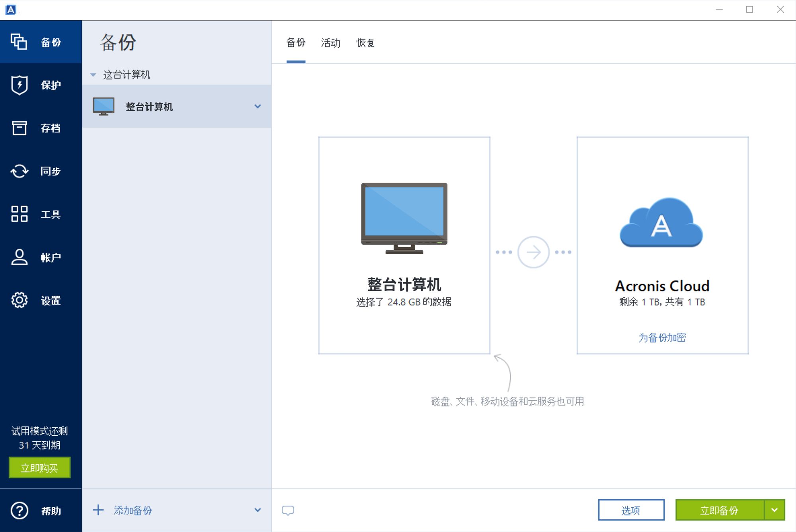796x532 pixels.
Task: Select the 整台计算机 backup list entry
Action: pos(177,106)
